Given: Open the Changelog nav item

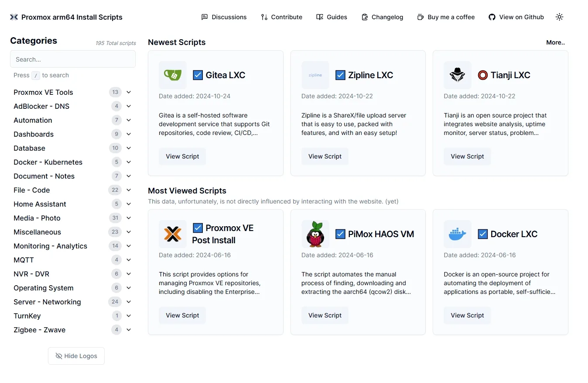Looking at the screenshot, I should pyautogui.click(x=383, y=17).
